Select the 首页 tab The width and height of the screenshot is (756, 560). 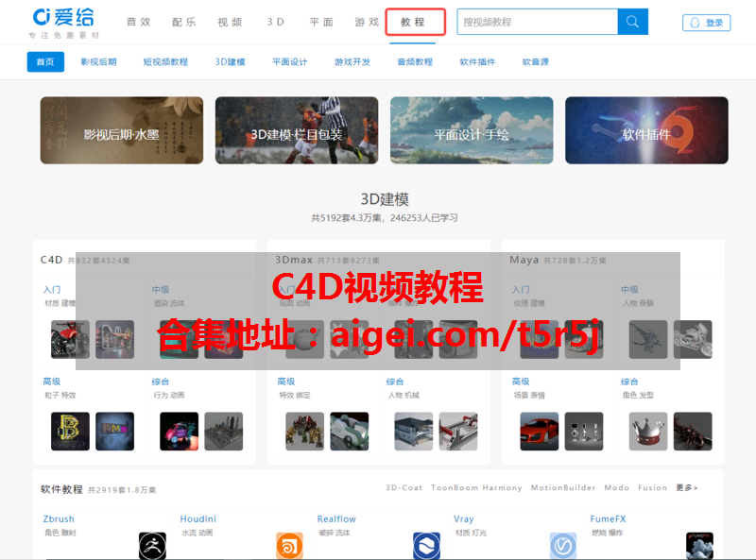45,61
